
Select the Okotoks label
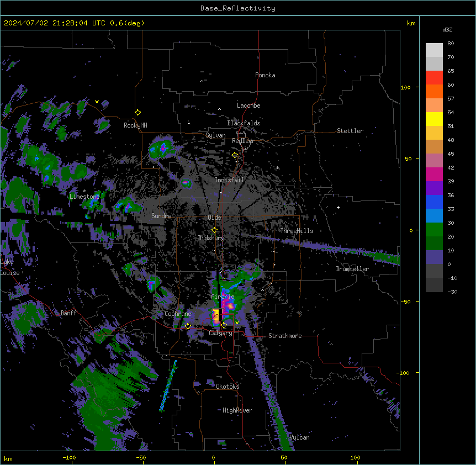228,387
